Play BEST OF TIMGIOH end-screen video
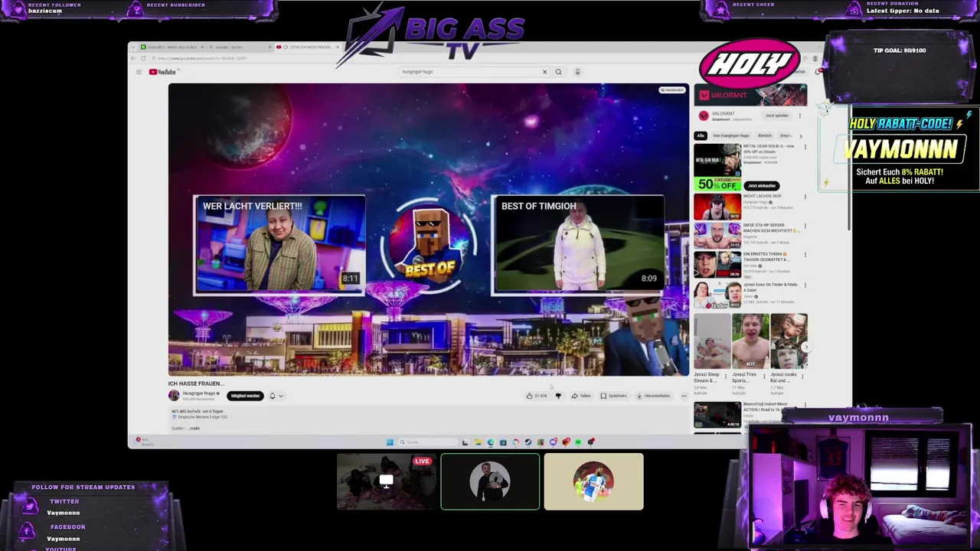This screenshot has height=551, width=980. [578, 245]
